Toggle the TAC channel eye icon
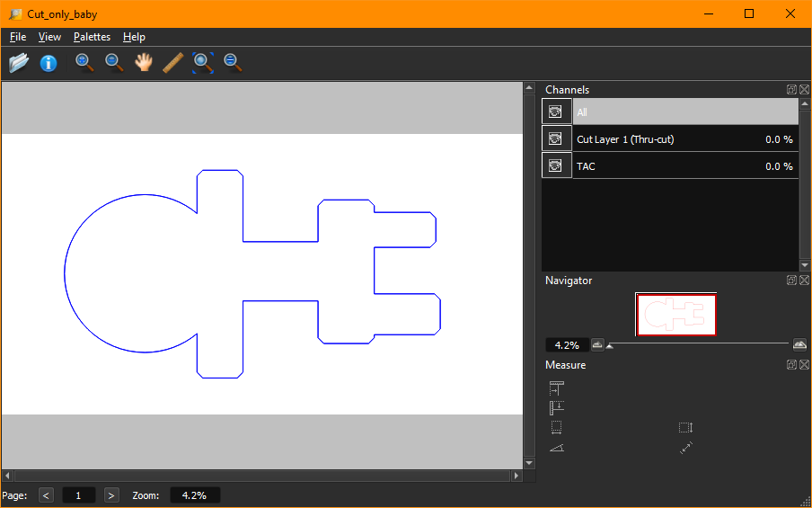 pos(556,165)
